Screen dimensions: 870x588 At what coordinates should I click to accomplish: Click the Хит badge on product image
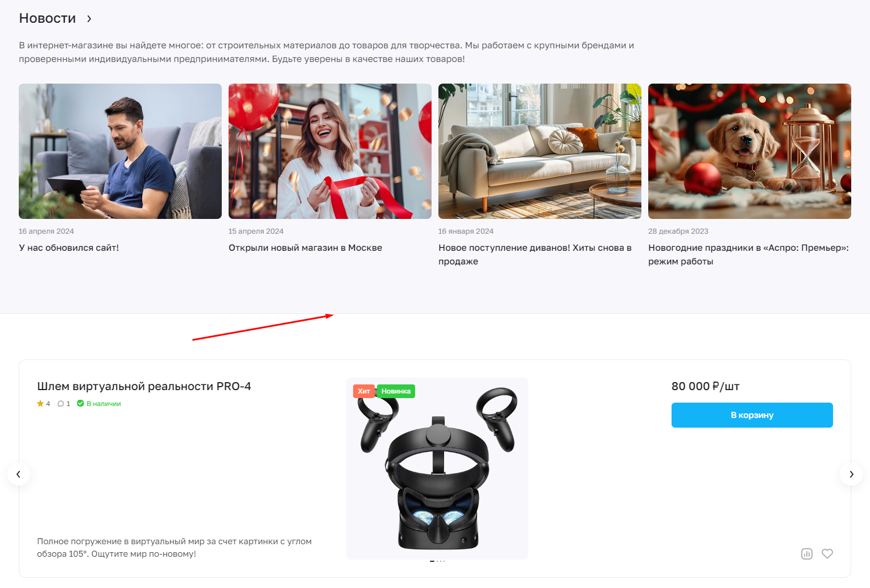tap(364, 391)
